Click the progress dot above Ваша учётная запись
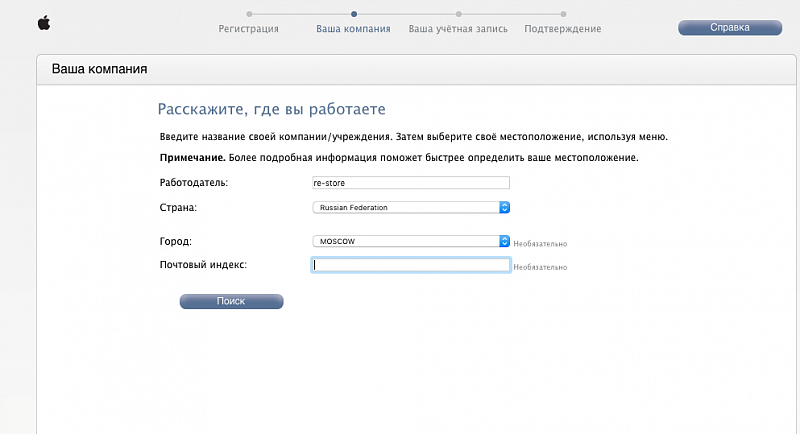Viewport: 800px width, 434px height. [458, 15]
